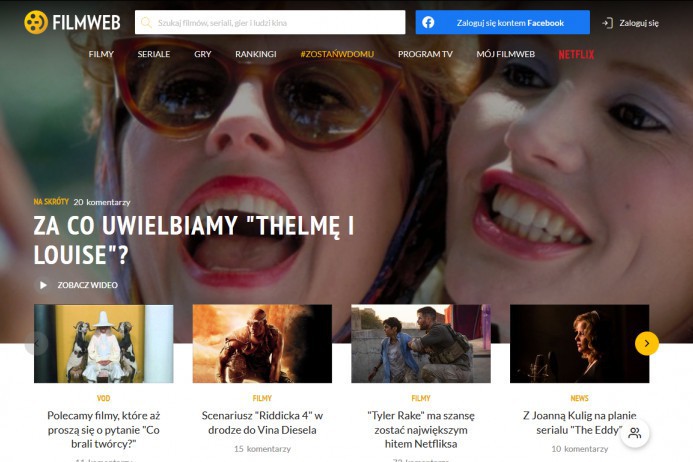Image resolution: width=693 pixels, height=462 pixels.
Task: Open the Netflix menu item
Action: coord(576,54)
